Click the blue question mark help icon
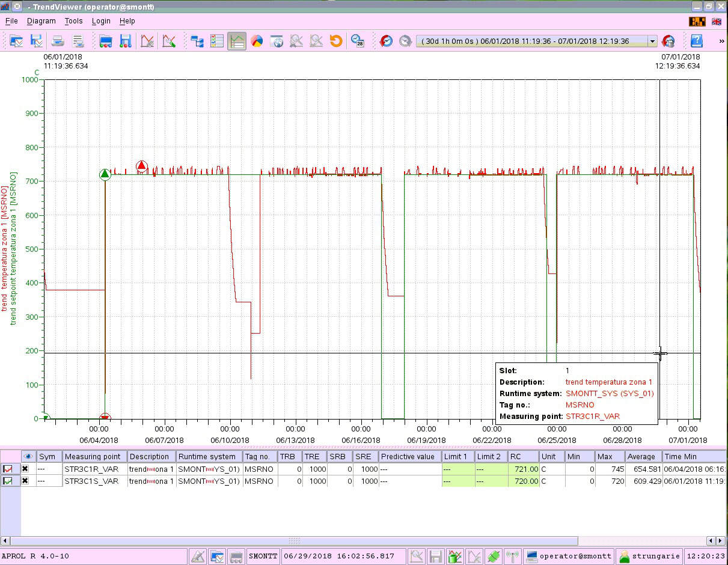The width and height of the screenshot is (728, 565). click(x=696, y=41)
